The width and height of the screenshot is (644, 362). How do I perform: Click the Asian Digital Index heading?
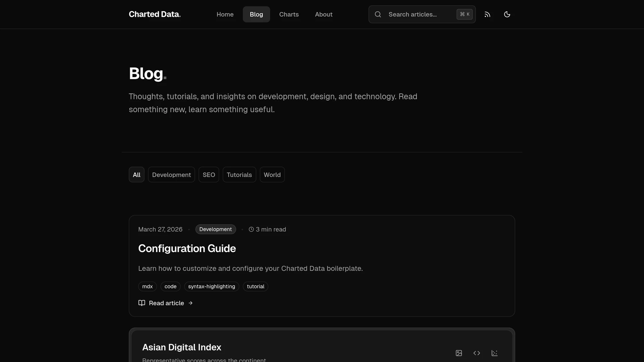pos(182,347)
